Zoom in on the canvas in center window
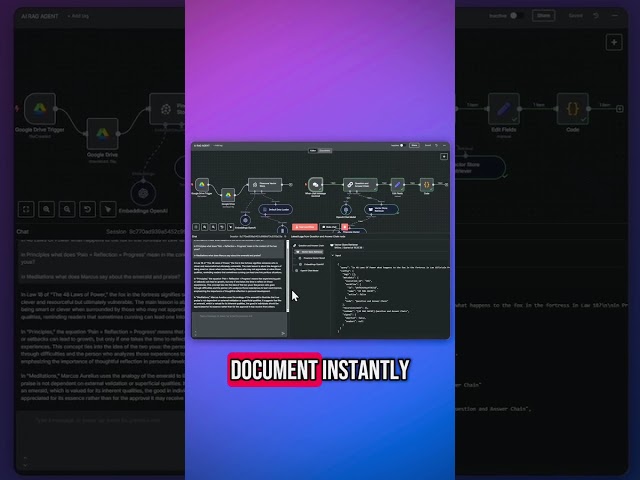 204,227
